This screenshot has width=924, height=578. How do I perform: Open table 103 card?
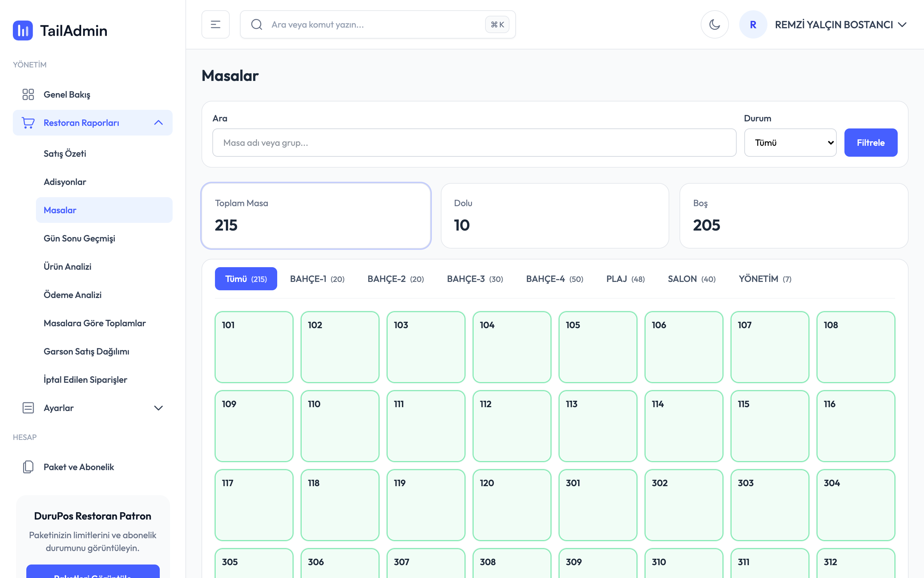(426, 347)
